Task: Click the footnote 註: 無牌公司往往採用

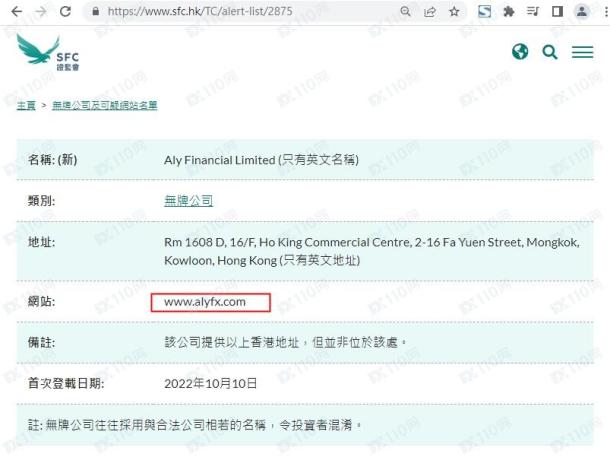Action: coord(195,425)
